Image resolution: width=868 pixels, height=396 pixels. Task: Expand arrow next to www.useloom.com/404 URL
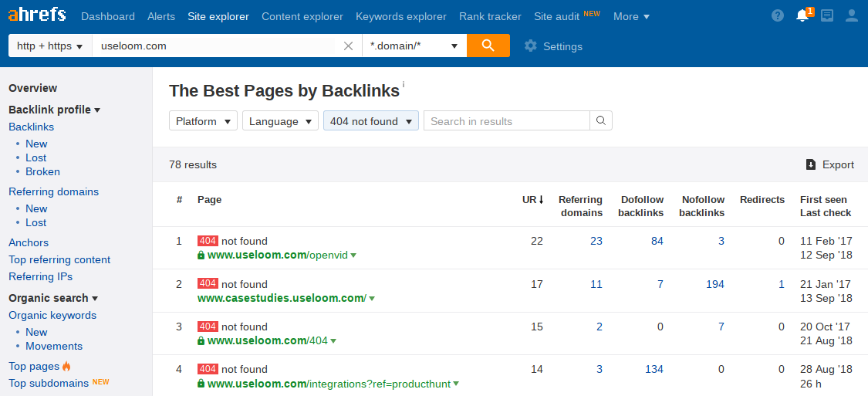pos(333,341)
